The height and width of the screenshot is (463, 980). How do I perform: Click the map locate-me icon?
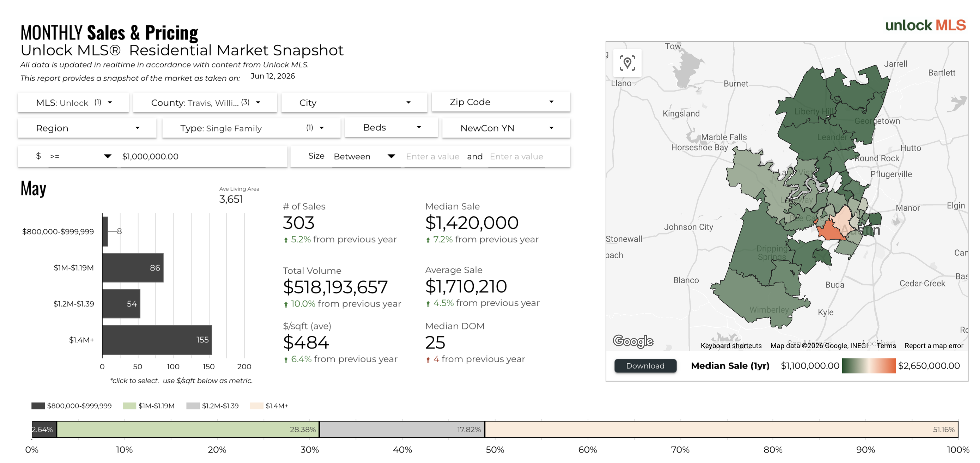click(x=627, y=63)
